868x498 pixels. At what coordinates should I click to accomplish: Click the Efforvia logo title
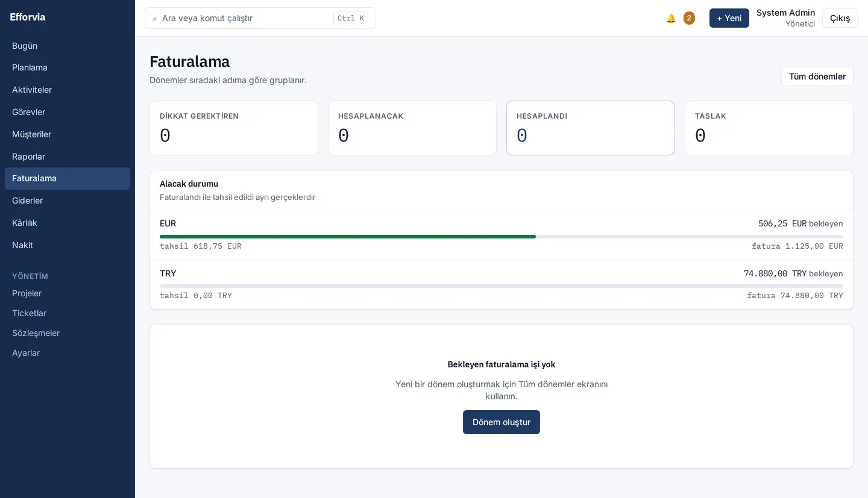28,17
